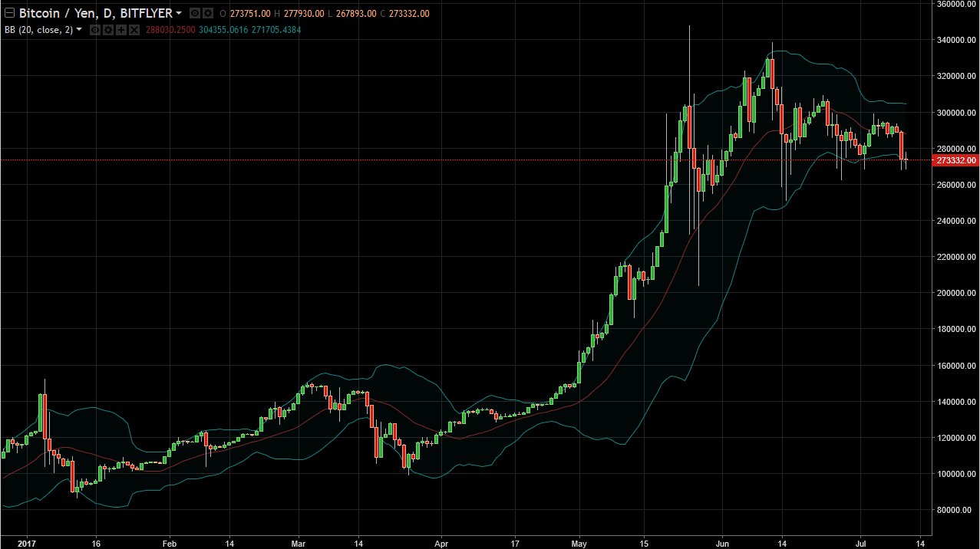The image size is (980, 549).
Task: Click the plus icon next to BB indicator
Action: coord(121,30)
